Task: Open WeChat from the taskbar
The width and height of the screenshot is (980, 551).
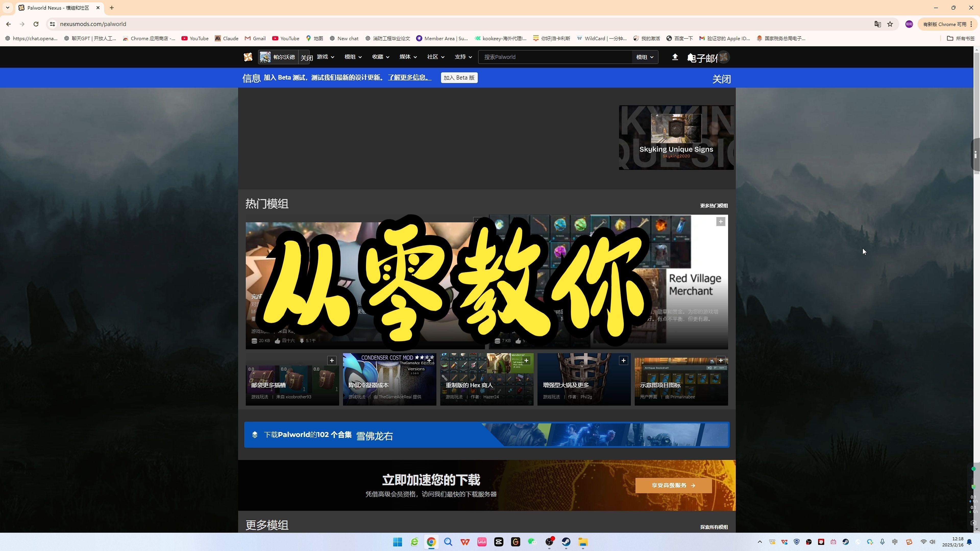Action: [532, 542]
